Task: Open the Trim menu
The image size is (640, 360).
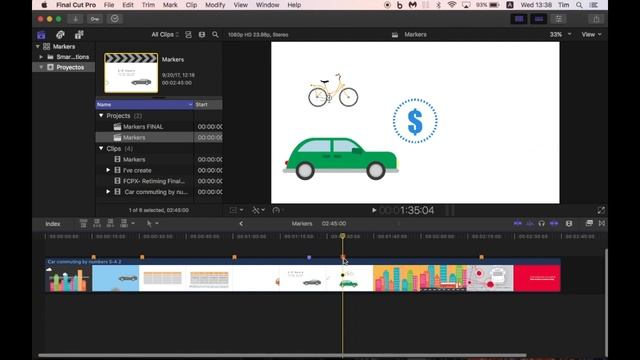Action: coord(148,5)
